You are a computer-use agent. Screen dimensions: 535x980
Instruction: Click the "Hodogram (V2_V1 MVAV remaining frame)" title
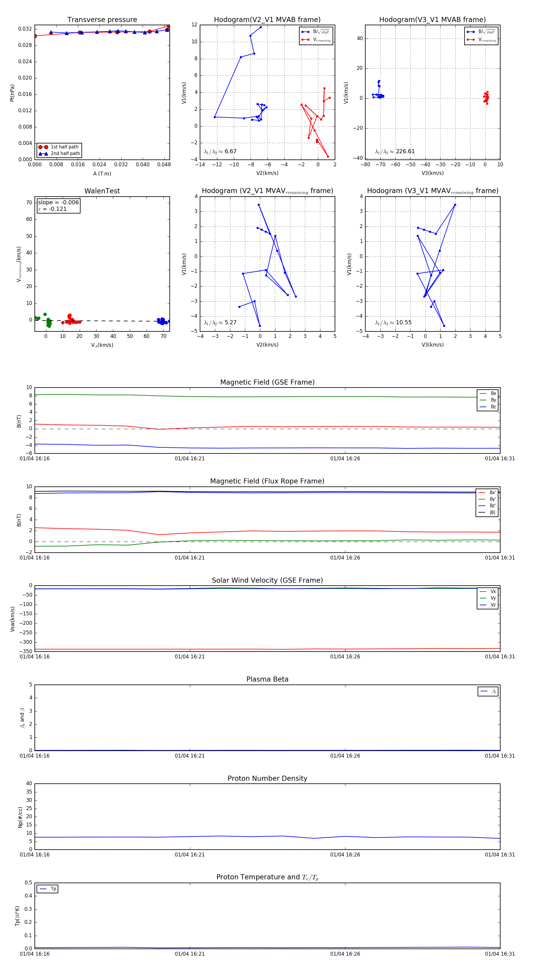(267, 191)
